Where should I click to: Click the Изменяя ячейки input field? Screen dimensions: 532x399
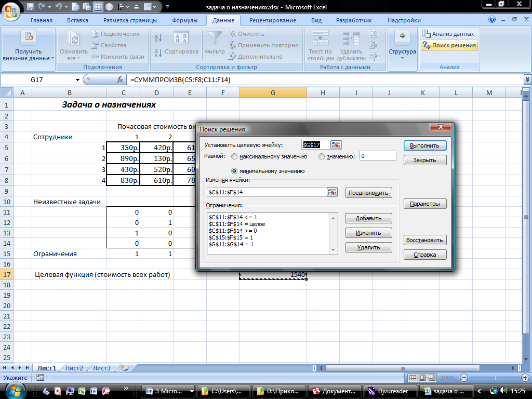tap(266, 192)
